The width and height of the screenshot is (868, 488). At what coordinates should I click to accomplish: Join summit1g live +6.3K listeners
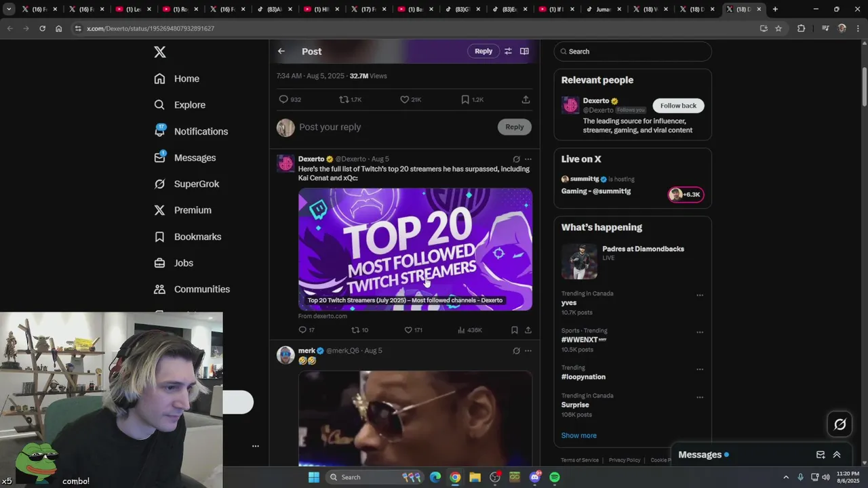686,195
